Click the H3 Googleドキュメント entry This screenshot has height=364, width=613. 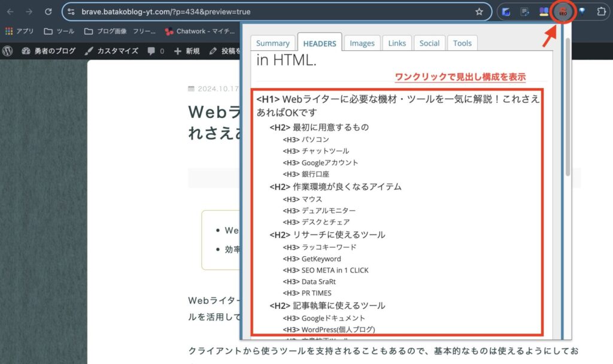pyautogui.click(x=324, y=318)
